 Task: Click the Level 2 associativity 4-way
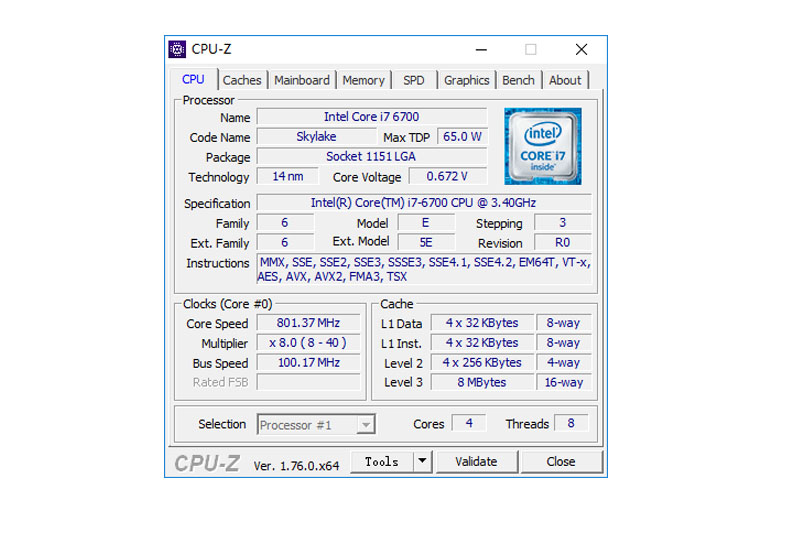coord(564,363)
